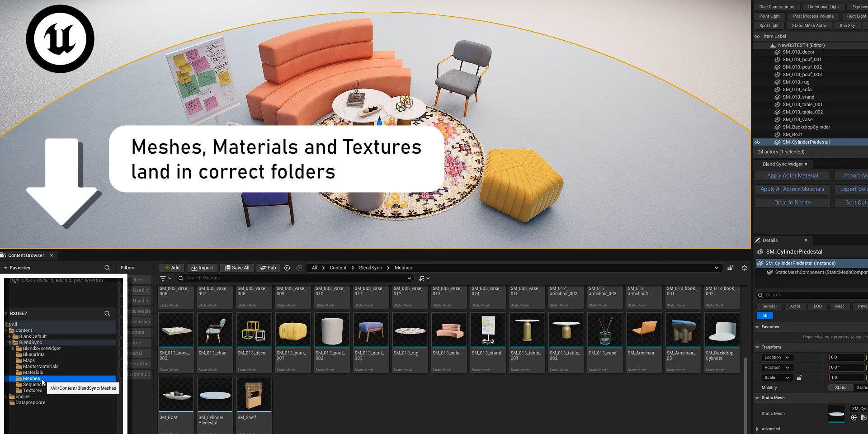Click the Add button in Content Browser
The image size is (868, 434).
click(172, 268)
